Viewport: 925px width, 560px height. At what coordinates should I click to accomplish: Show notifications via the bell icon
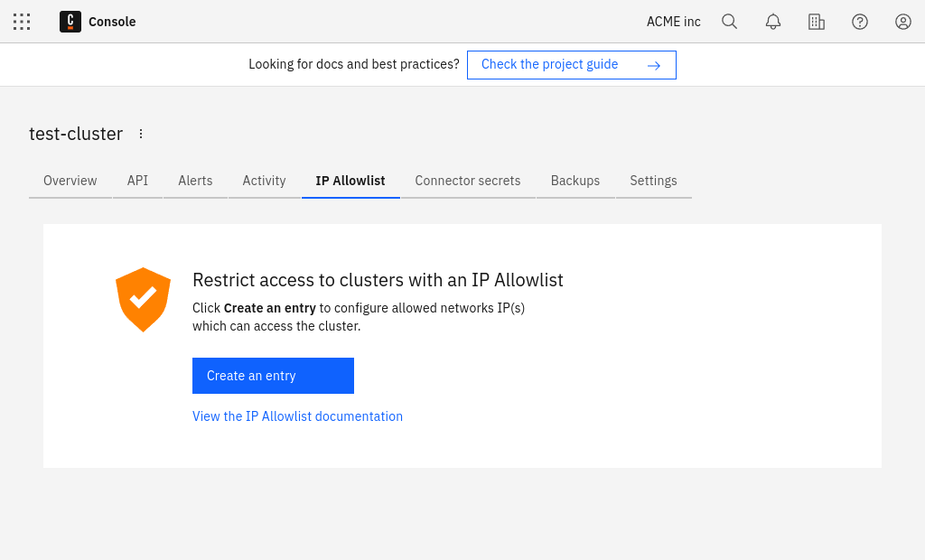click(x=773, y=22)
